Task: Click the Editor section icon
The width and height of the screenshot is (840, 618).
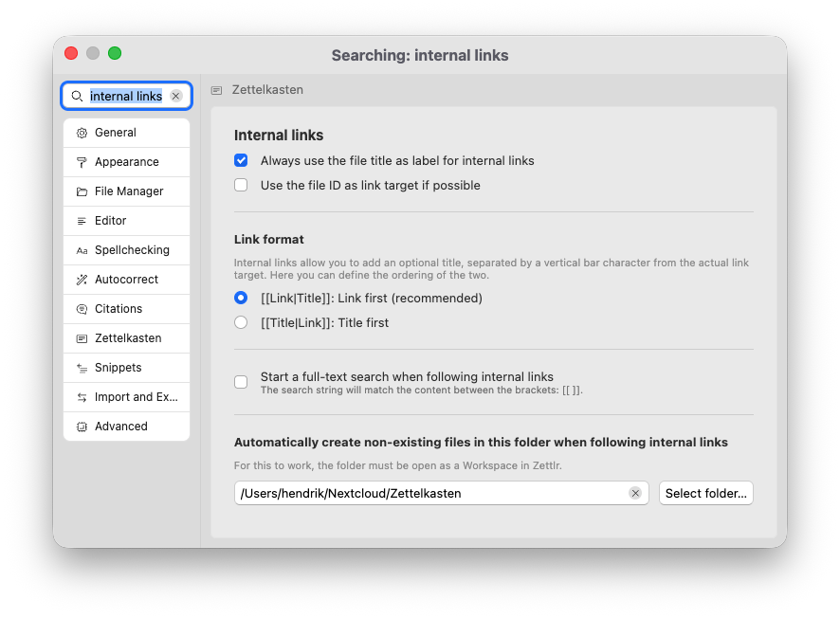Action: coord(82,221)
